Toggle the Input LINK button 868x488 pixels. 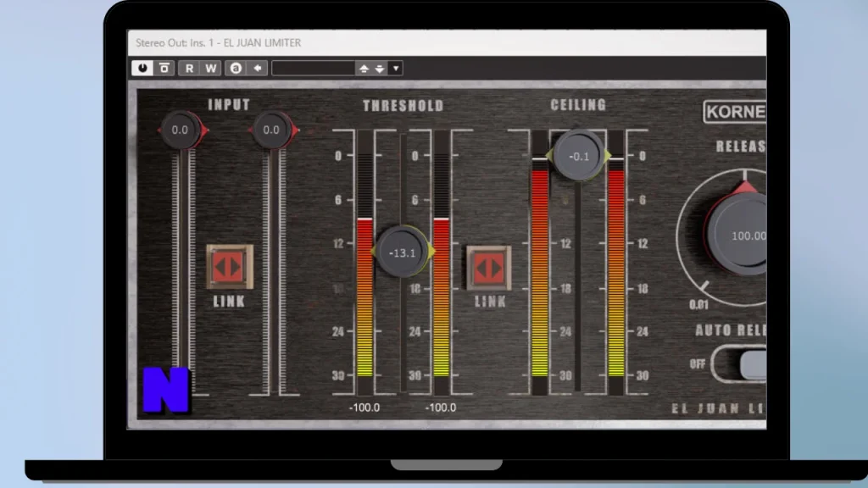[x=230, y=267]
